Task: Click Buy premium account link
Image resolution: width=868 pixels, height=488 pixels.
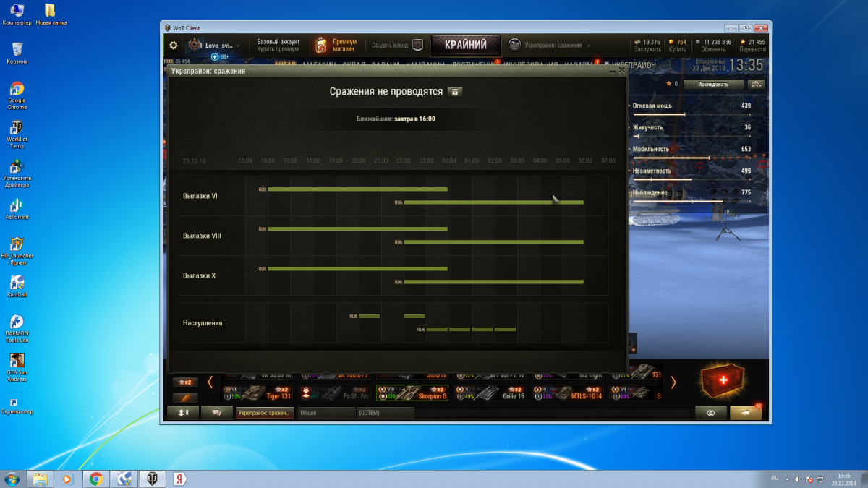Action: pyautogui.click(x=278, y=49)
